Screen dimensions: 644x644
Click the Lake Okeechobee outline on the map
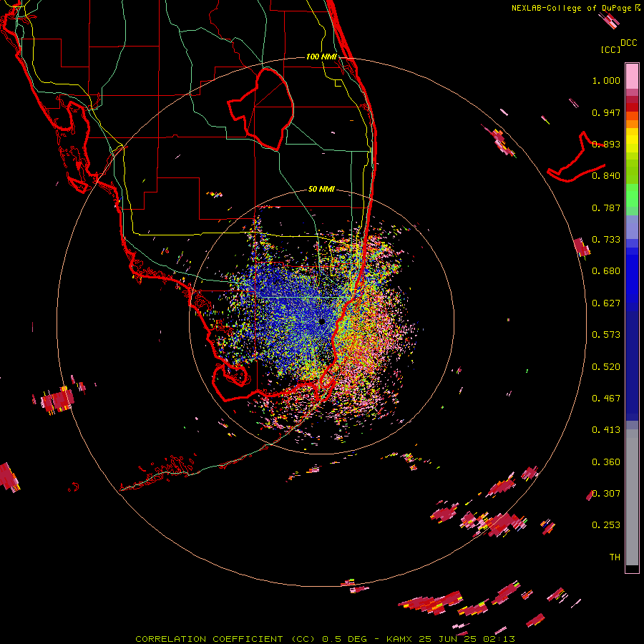click(261, 109)
